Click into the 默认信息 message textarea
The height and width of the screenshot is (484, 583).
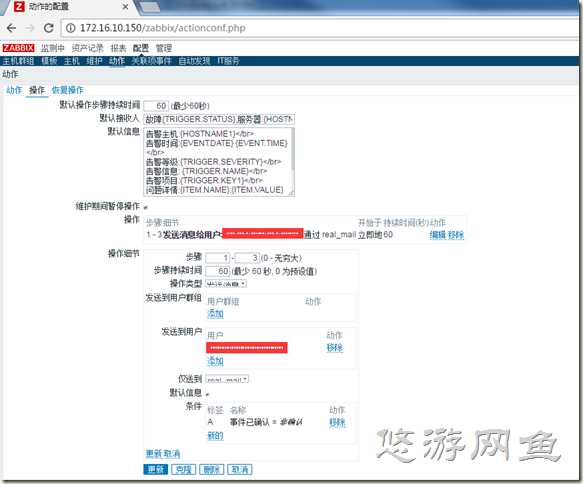click(218, 161)
